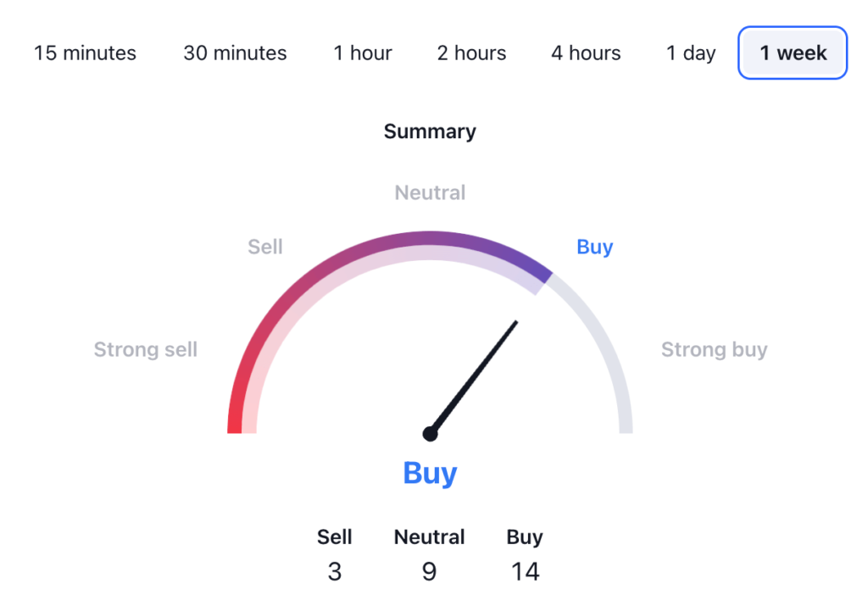Screen dimensions: 868x606
Task: Click the small blue Buy label beside the arc
Action: point(594,247)
